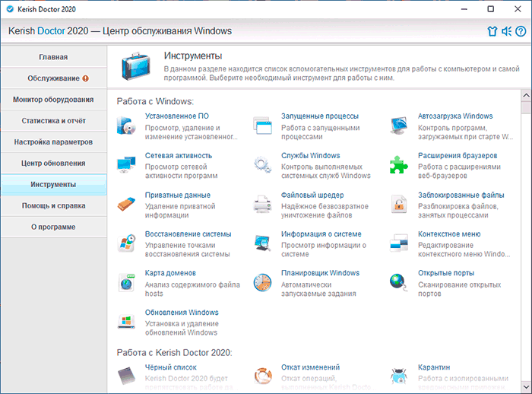Click the Автозагрузка Windows monitor icon
This screenshot has width=532, height=394.
tap(399, 126)
